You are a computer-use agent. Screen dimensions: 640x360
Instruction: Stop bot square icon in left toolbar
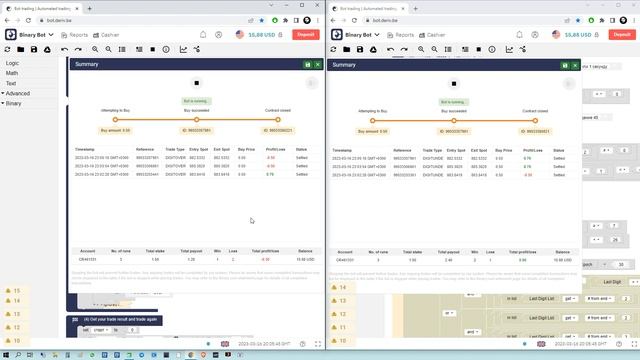153,49
